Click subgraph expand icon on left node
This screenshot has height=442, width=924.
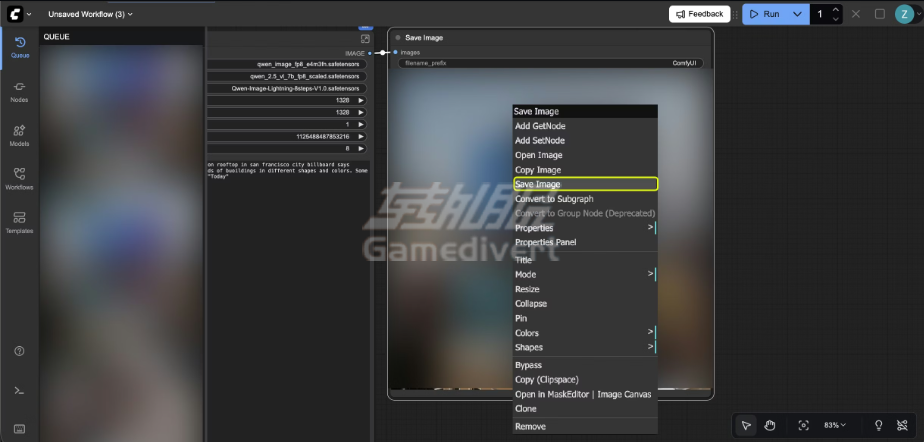tap(365, 39)
